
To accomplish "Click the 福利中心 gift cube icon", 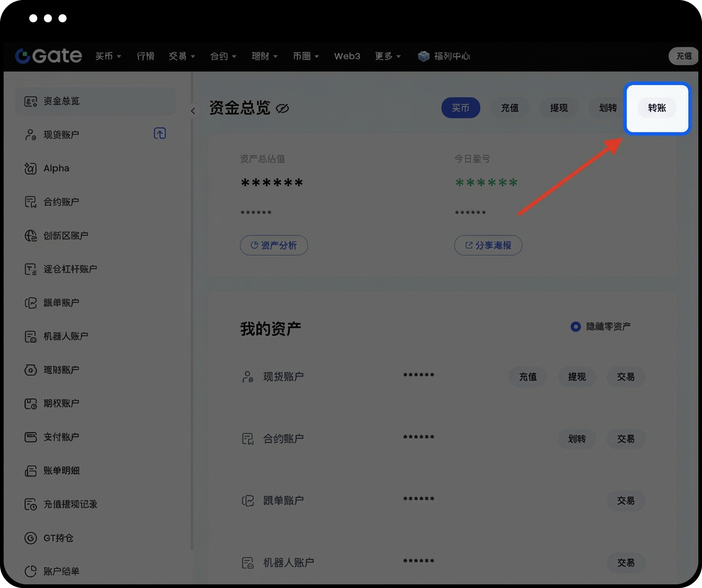I will (x=423, y=56).
